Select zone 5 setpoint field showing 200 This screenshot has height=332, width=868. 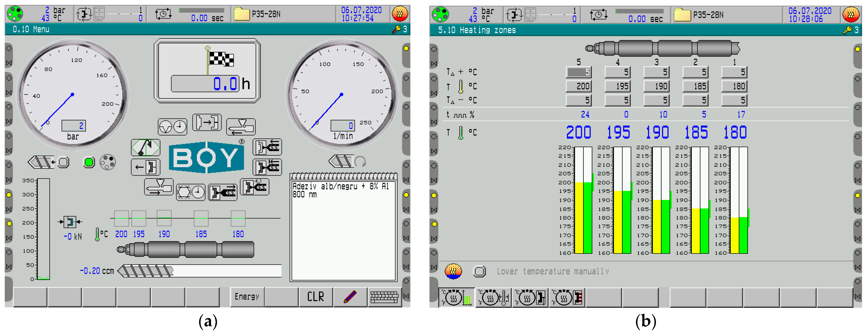tap(579, 86)
